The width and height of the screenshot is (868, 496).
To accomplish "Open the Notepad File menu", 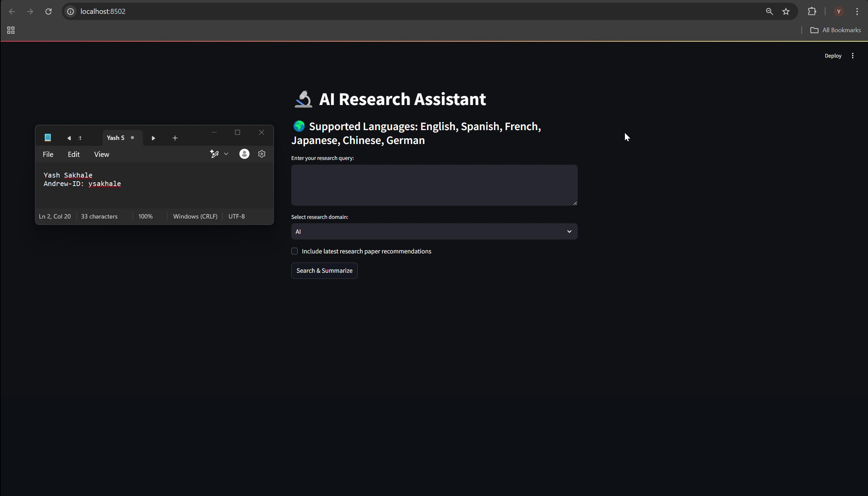I will point(48,154).
